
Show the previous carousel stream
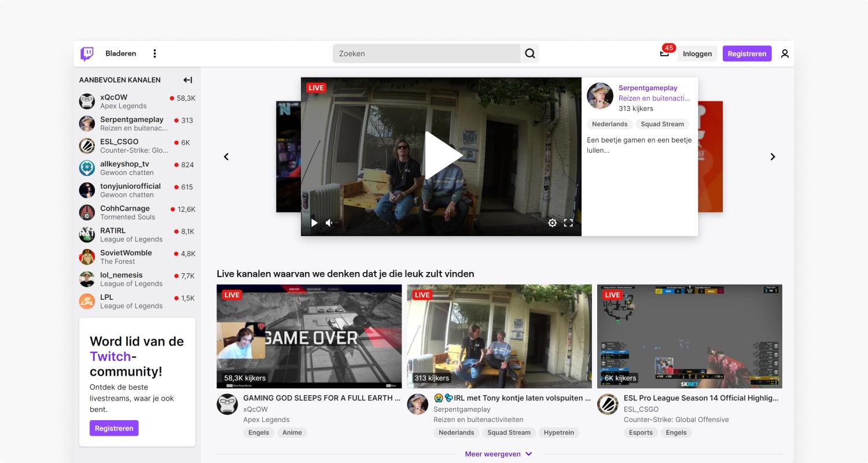click(x=226, y=157)
